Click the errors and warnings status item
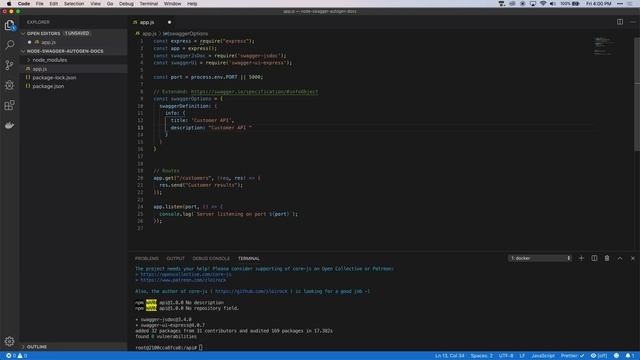640x360 pixels. 17,356
